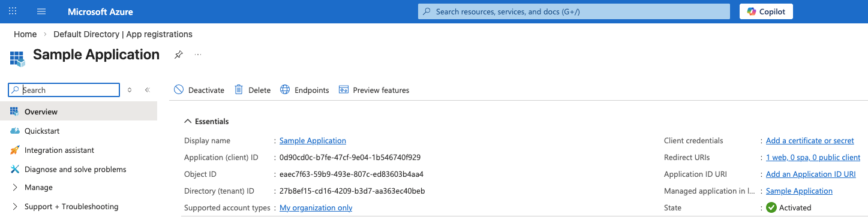Click the Quickstart cloud icon
The width and height of the screenshot is (868, 217).
(x=15, y=131)
